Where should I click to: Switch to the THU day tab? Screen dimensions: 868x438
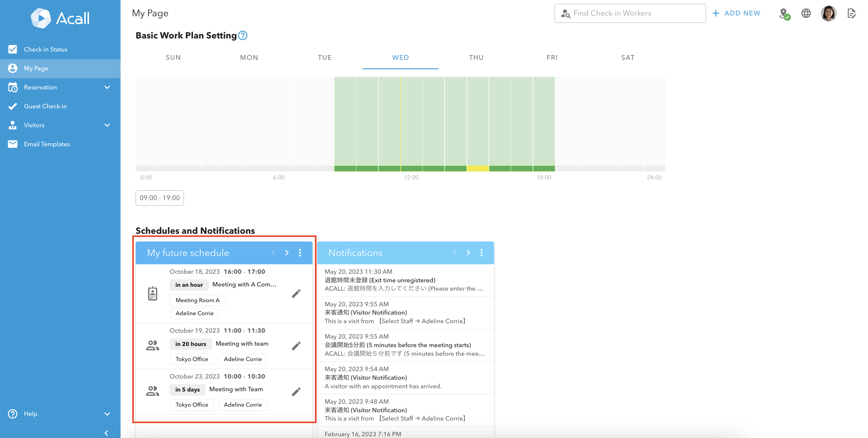(476, 58)
